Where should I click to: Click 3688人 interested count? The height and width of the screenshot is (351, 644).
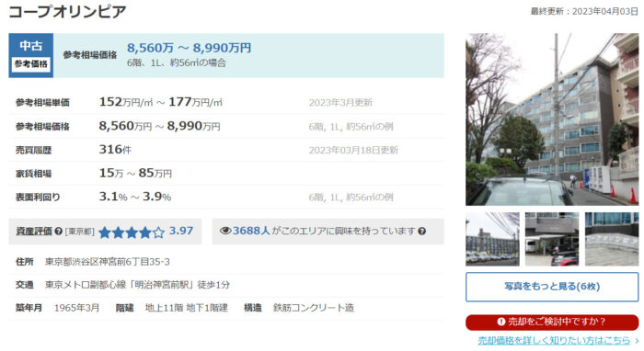pos(251,231)
